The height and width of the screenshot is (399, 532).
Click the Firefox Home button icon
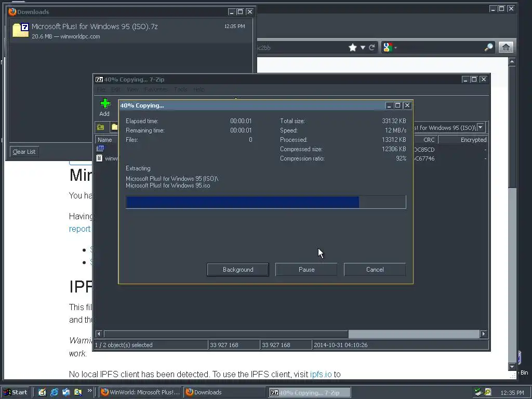click(x=506, y=47)
